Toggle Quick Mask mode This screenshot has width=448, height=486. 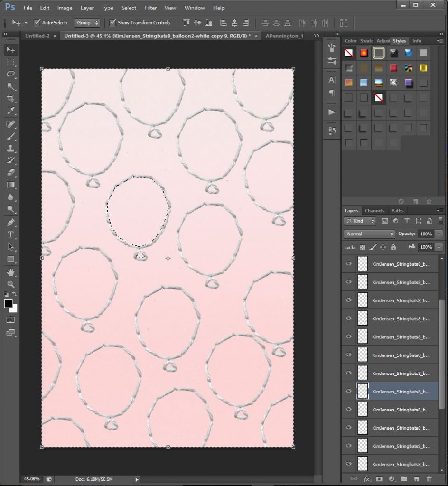[10, 320]
